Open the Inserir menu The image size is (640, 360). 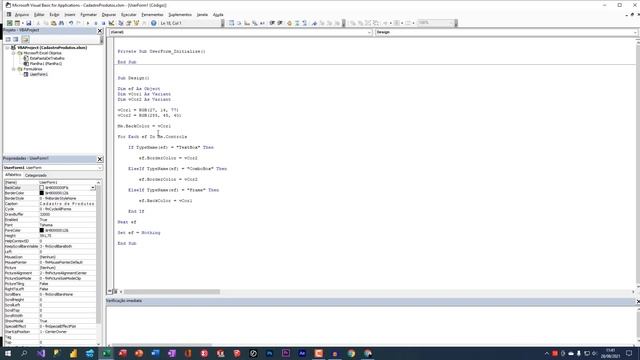pos(70,15)
